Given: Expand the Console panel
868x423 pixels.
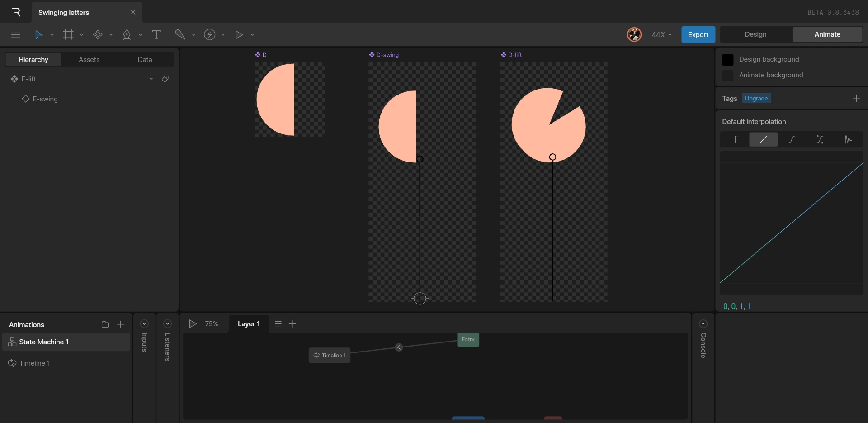Looking at the screenshot, I should tap(703, 324).
